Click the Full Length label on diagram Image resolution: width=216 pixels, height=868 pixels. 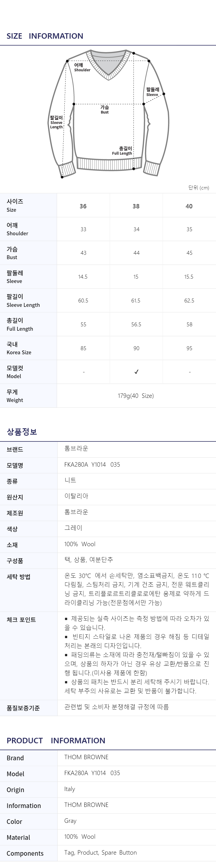click(x=122, y=151)
